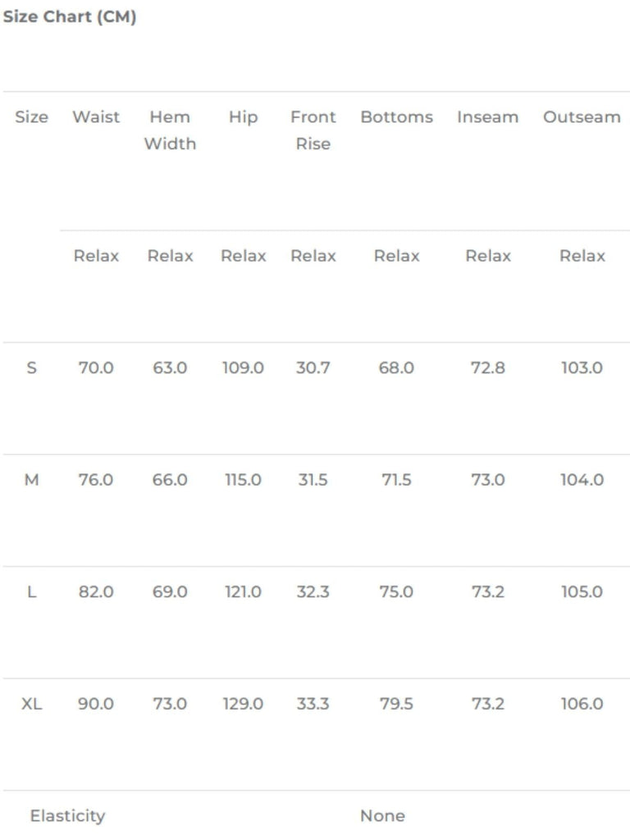Click the L size row label
The image size is (630, 840).
coord(32,592)
